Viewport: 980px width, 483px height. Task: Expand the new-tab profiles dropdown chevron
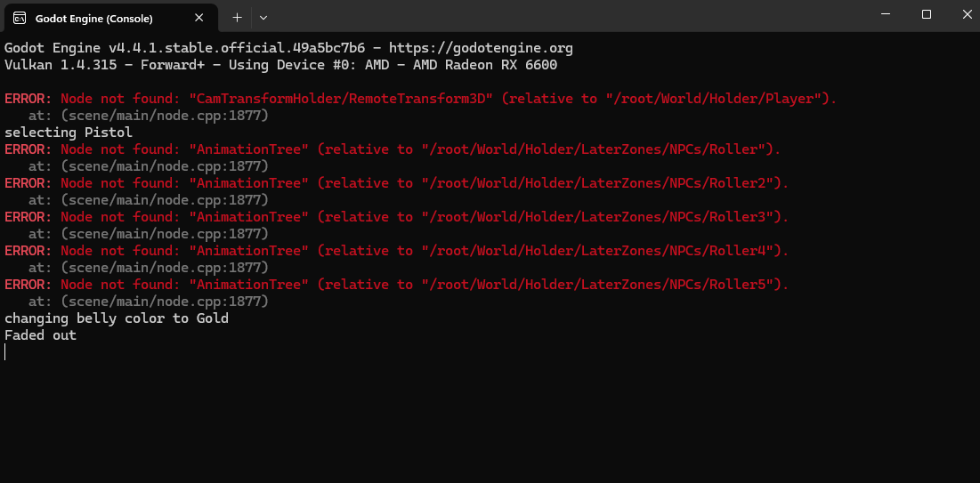tap(263, 18)
